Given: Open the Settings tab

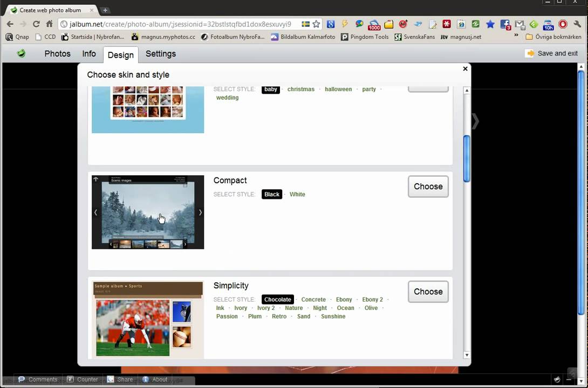Looking at the screenshot, I should pos(161,53).
